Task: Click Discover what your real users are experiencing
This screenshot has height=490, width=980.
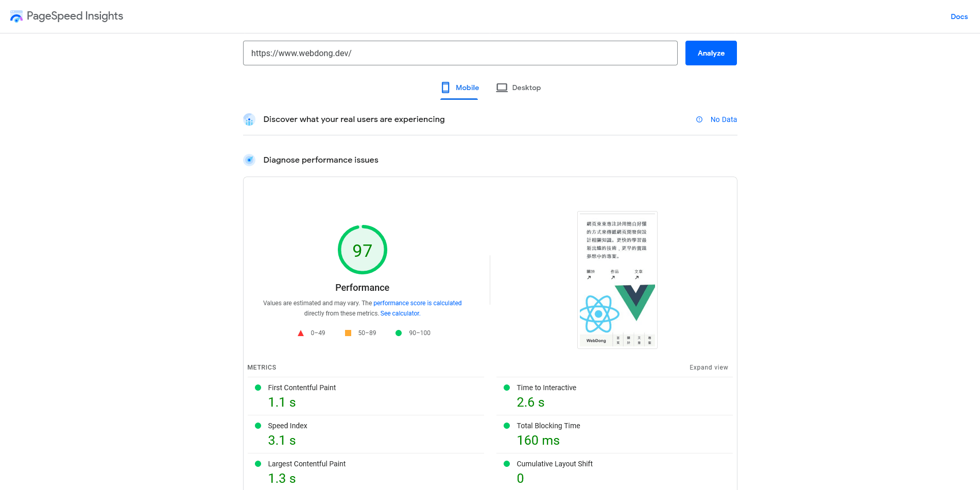Action: pos(354,119)
